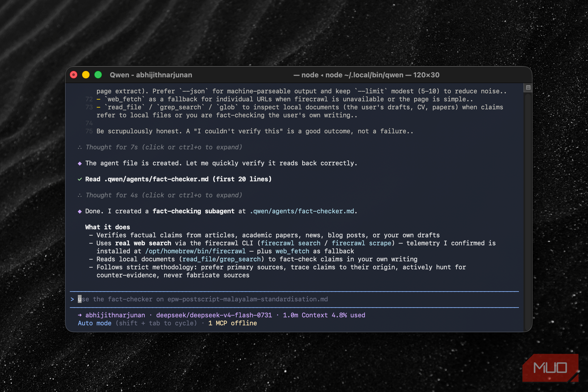Click the green zoom window button

tap(98, 75)
